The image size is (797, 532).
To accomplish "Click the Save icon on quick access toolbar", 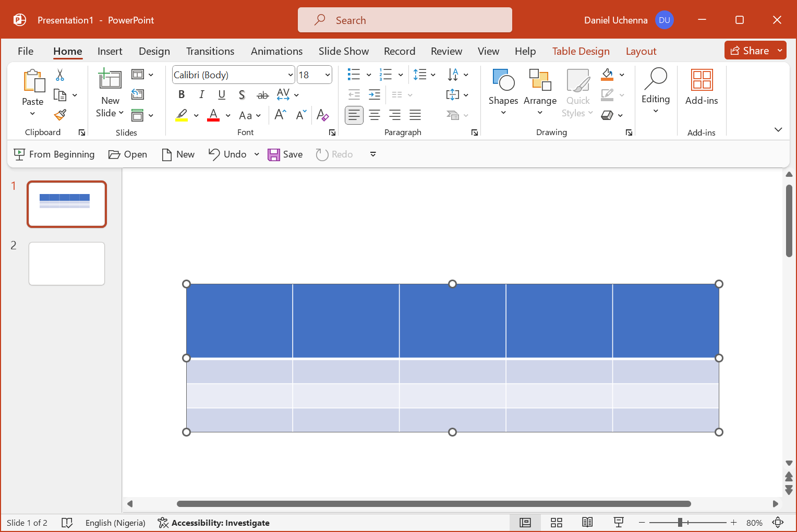I will (274, 154).
